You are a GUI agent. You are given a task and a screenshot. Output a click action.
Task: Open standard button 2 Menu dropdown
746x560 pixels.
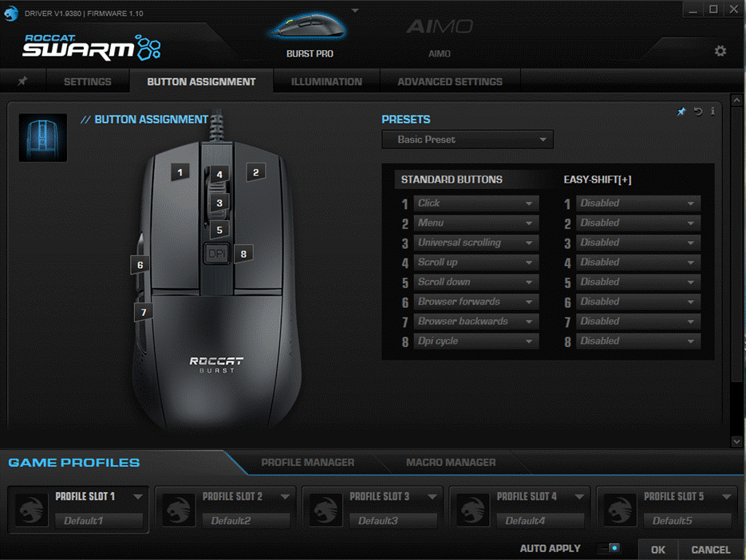point(476,223)
